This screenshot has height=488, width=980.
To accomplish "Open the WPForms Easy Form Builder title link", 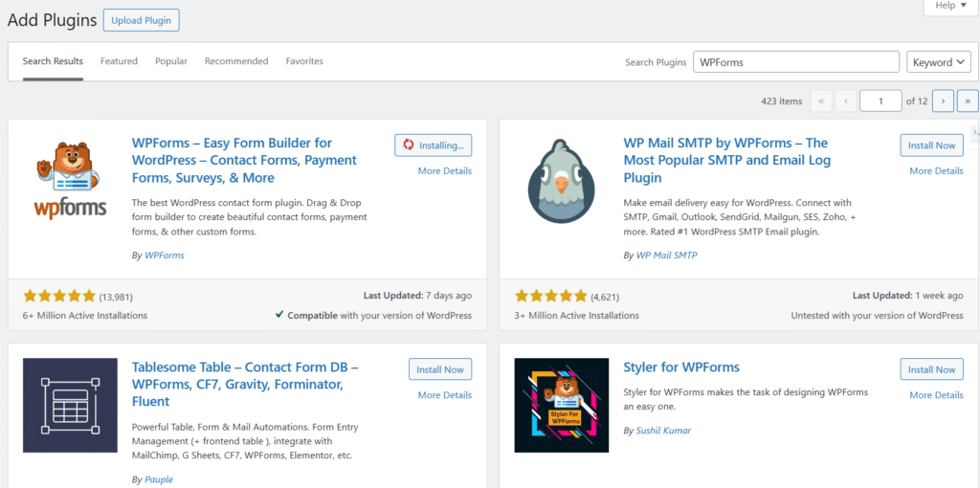I will click(244, 161).
